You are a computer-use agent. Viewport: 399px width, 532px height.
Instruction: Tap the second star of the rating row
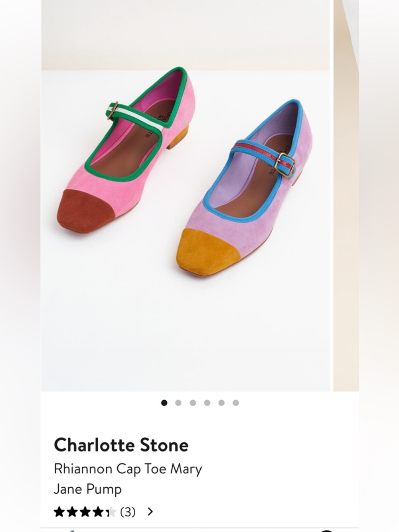(72, 511)
